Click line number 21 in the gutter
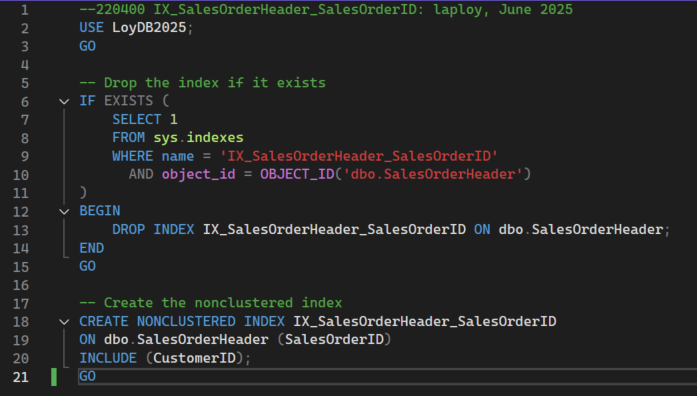Viewport: 697px width, 396px height. click(20, 377)
